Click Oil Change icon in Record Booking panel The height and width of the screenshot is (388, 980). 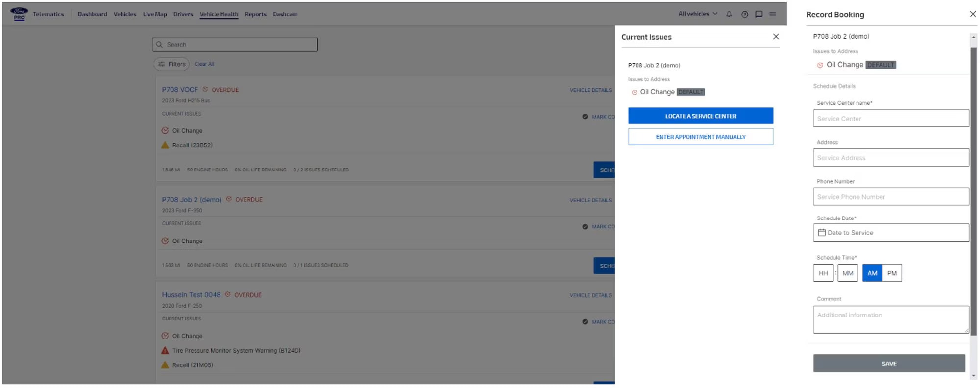click(x=820, y=65)
